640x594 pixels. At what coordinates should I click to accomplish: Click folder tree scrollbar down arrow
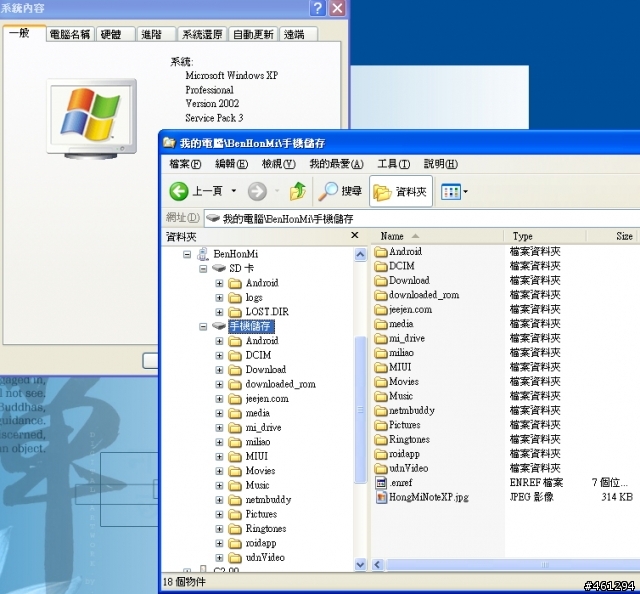click(x=360, y=565)
